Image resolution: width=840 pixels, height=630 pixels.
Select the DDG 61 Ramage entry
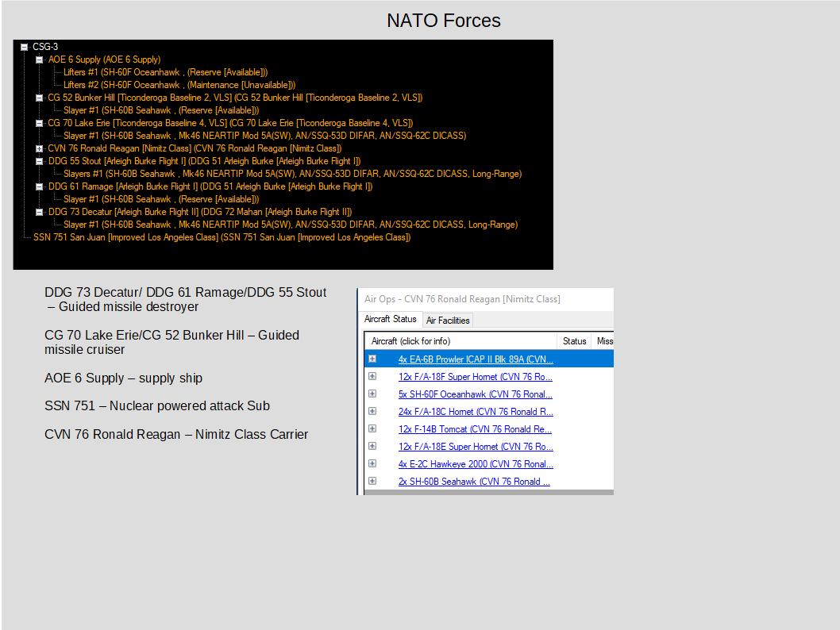pyautogui.click(x=210, y=186)
